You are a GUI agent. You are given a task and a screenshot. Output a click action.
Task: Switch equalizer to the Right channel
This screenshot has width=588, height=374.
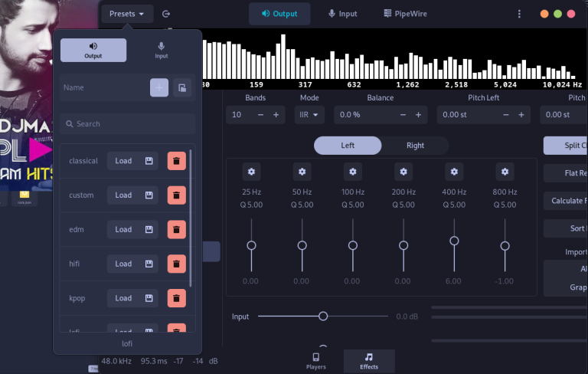[415, 146]
